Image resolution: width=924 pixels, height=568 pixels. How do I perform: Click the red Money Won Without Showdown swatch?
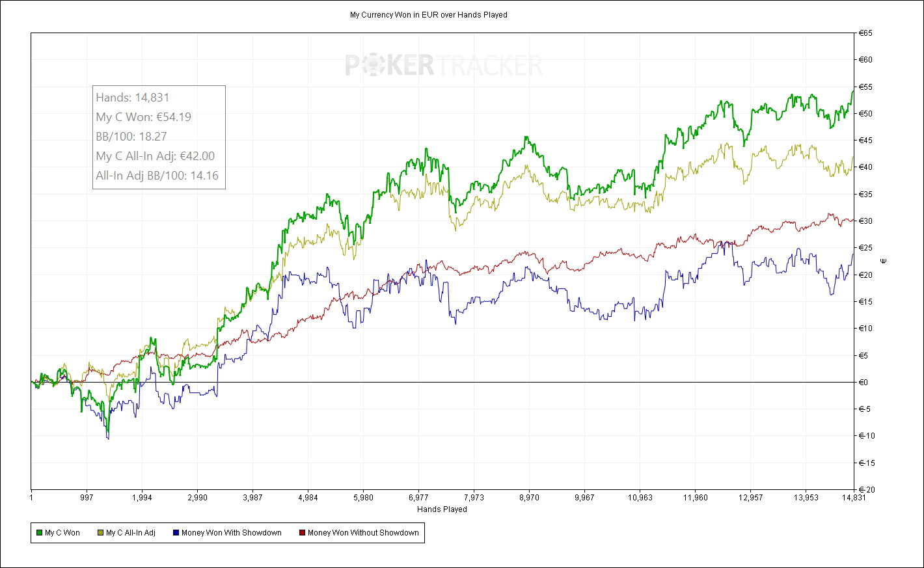[302, 533]
